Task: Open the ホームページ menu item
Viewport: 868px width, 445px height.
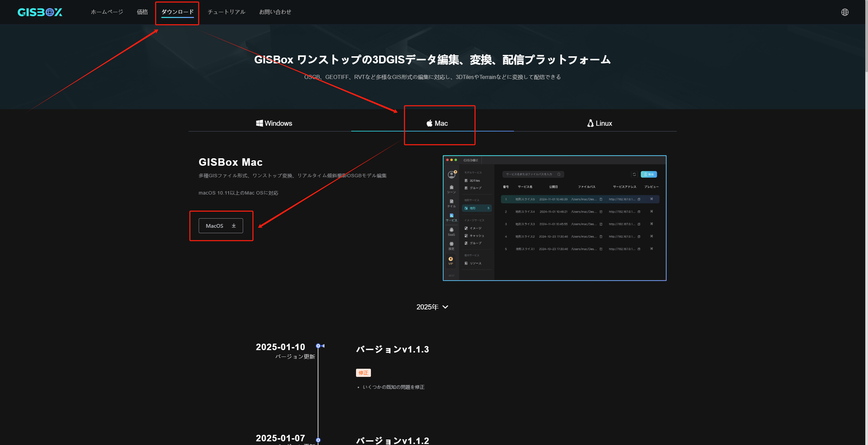Action: click(x=107, y=12)
